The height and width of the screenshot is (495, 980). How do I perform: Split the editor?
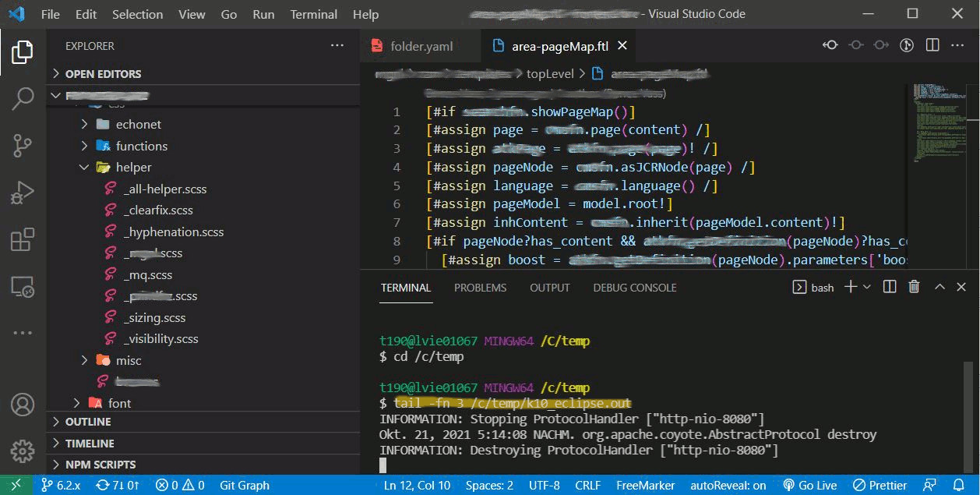tap(932, 44)
